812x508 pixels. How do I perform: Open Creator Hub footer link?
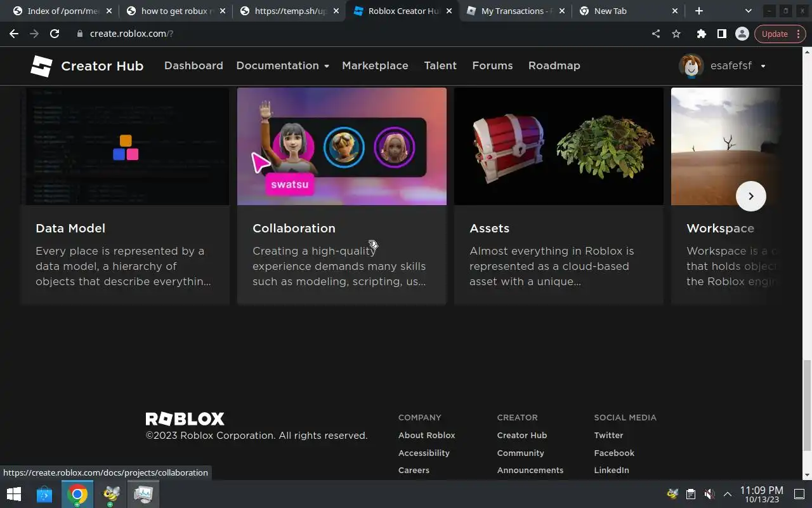[x=521, y=435]
